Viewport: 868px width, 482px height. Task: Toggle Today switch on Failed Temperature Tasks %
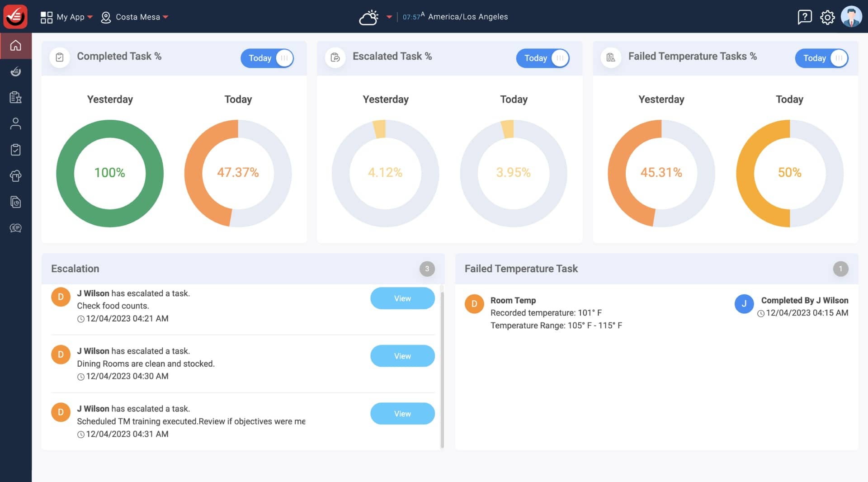(821, 58)
